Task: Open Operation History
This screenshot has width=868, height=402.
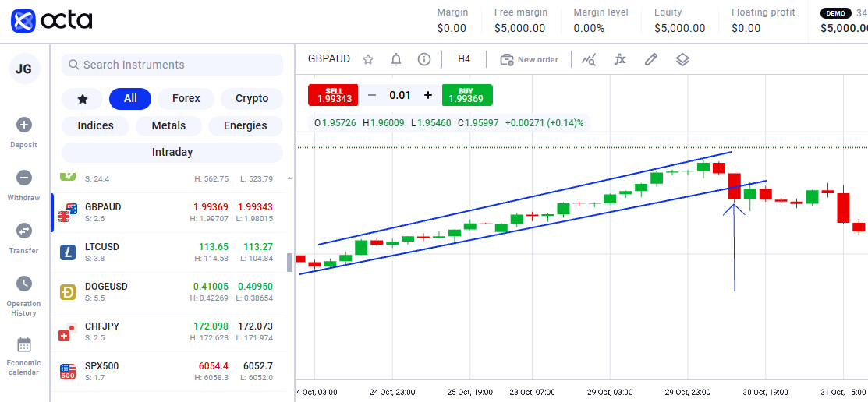Action: click(24, 296)
